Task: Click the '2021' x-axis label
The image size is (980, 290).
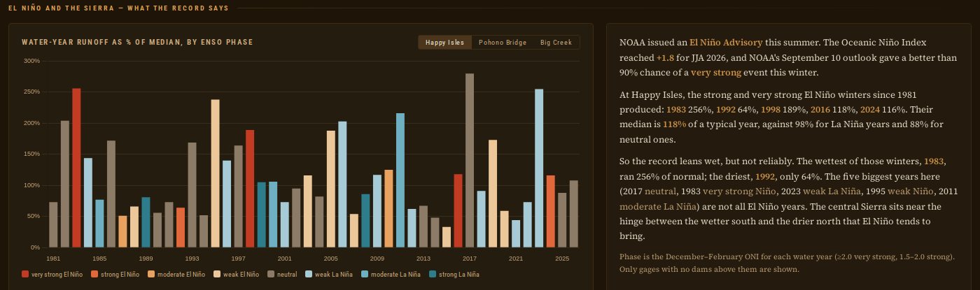Action: [x=516, y=259]
